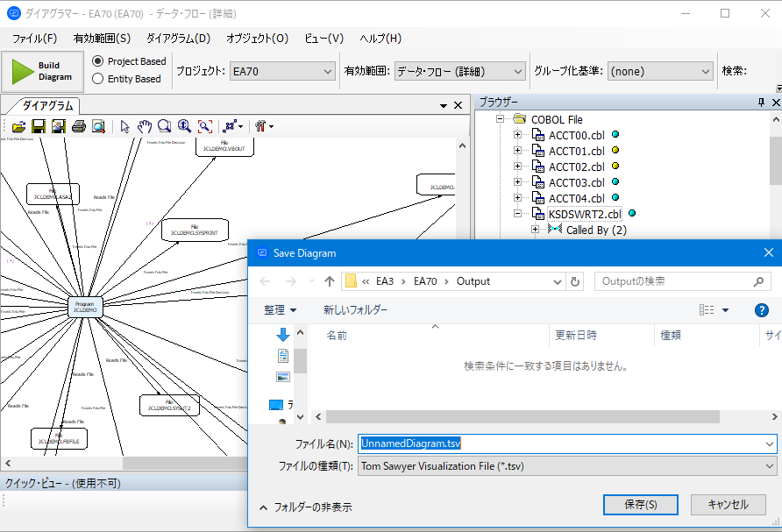Image resolution: width=782 pixels, height=532 pixels.
Task: Click the fit in window zoom icon
Action: click(205, 126)
